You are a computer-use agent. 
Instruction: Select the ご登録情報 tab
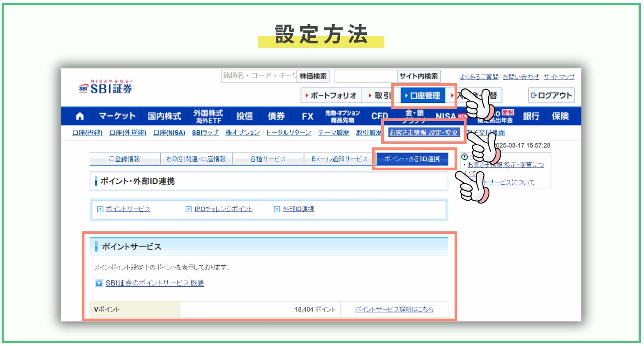(x=124, y=159)
